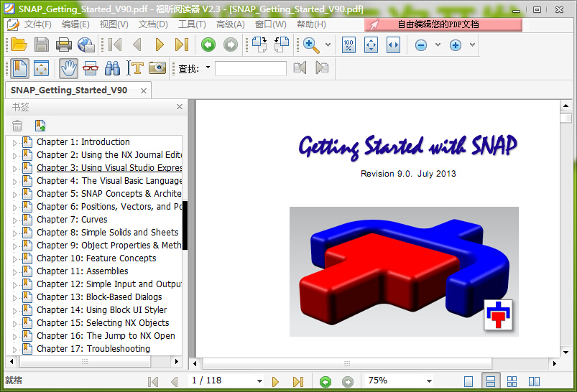Open Chapter 7: Curves bookmark
Image resolution: width=577 pixels, height=392 pixels.
tap(72, 220)
